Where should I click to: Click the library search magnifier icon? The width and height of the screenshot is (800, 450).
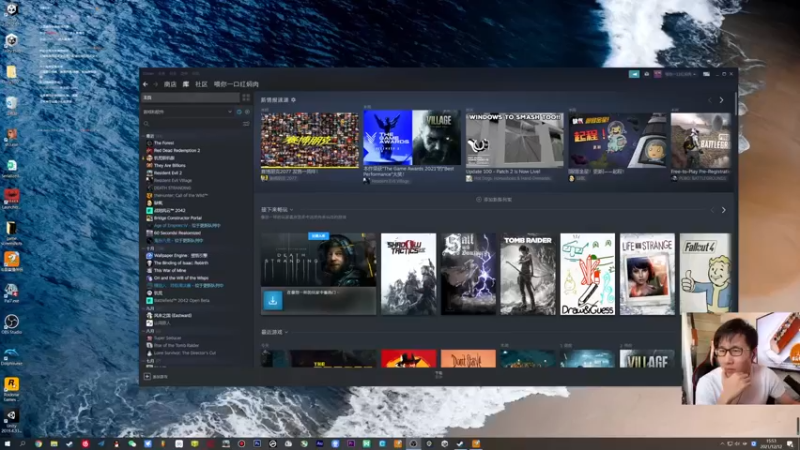(146, 123)
